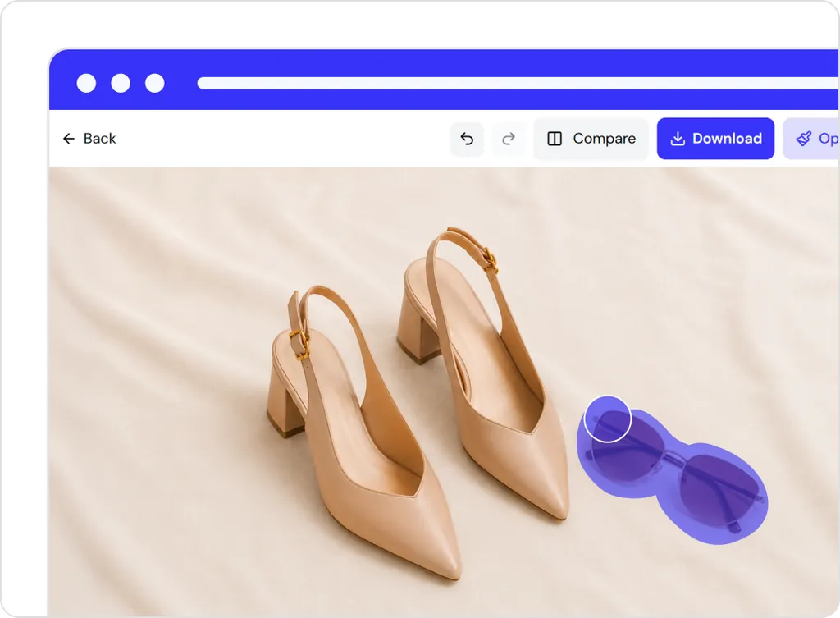
Task: Click the white address bar in blue header
Action: pyautogui.click(x=518, y=83)
